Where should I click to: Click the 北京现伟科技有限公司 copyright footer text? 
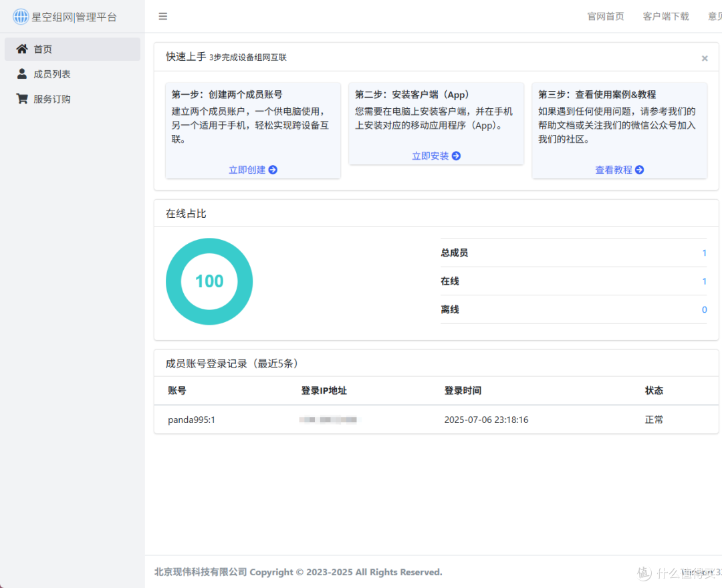pos(298,572)
